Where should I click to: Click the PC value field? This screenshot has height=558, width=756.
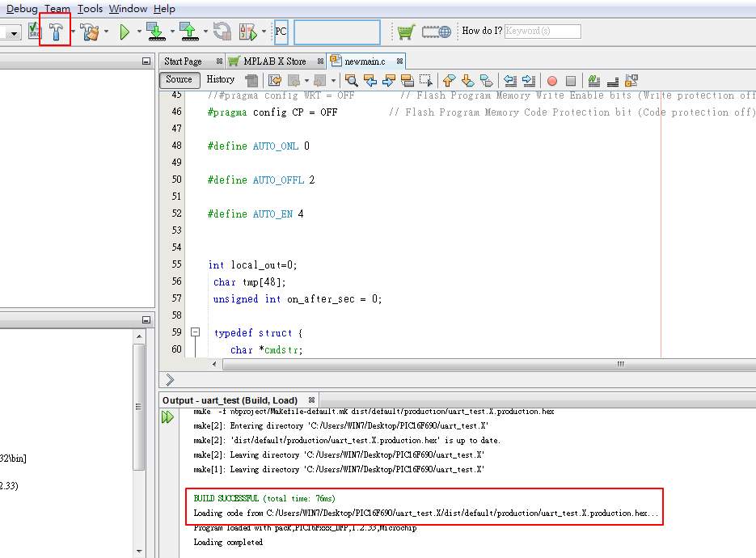(337, 32)
